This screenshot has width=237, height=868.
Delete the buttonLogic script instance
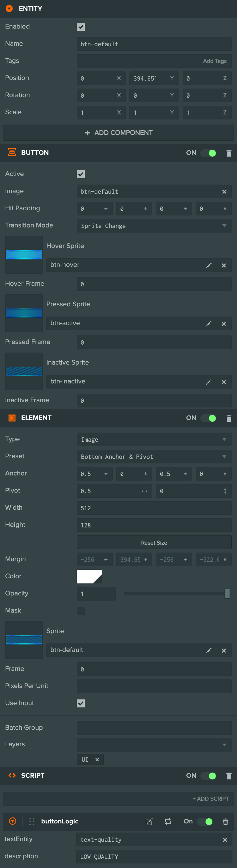pos(225,821)
